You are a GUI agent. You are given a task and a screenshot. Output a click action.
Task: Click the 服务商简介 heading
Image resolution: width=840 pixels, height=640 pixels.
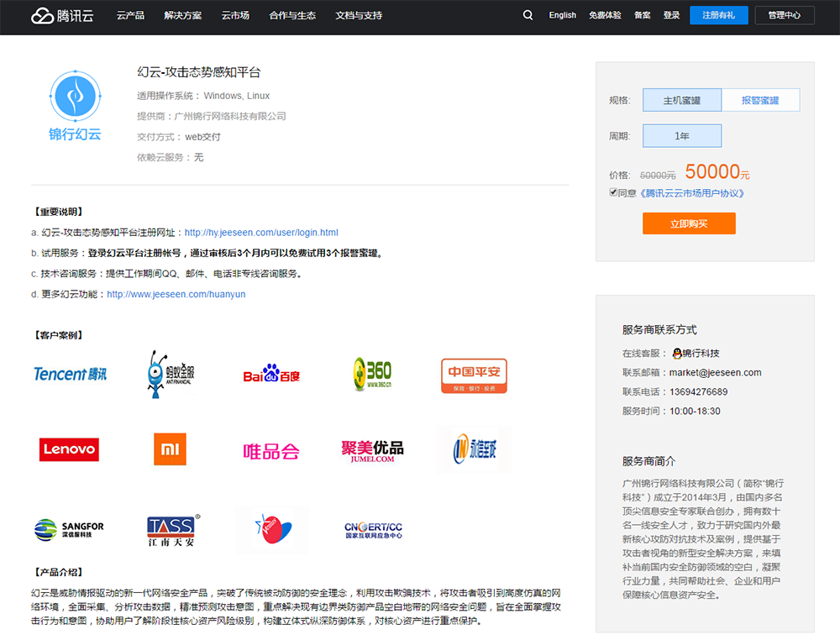point(648,460)
